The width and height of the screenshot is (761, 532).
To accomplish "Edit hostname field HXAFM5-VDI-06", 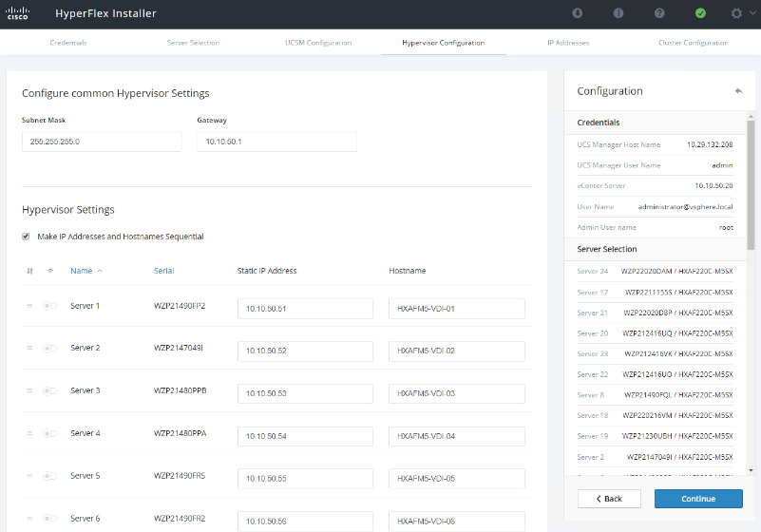I will pos(457,522).
